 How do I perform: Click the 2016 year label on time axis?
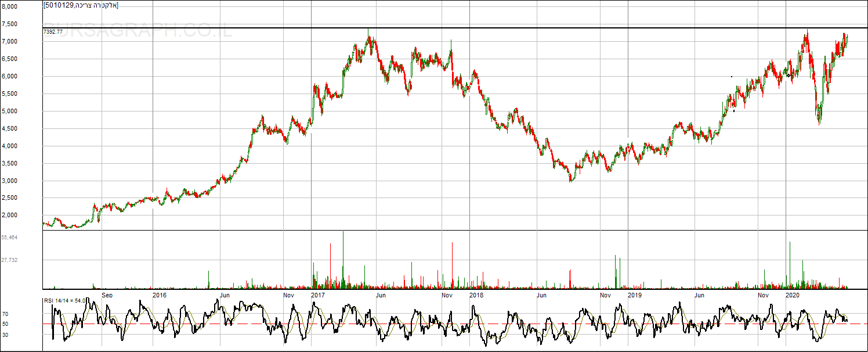pos(160,294)
